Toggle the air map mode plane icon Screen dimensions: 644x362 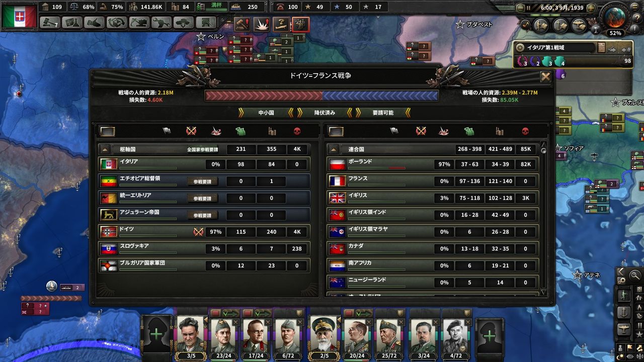(624, 328)
